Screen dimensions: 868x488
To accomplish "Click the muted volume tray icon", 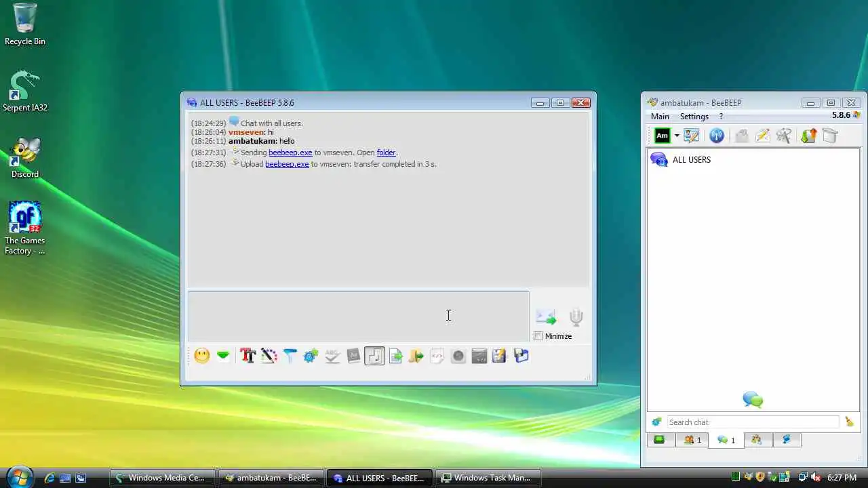I will (x=816, y=478).
